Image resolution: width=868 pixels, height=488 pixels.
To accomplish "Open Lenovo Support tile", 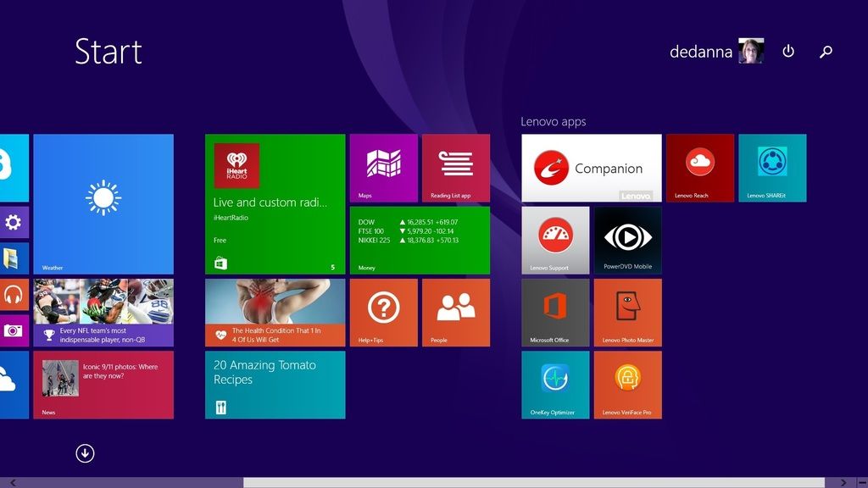I will tap(555, 240).
